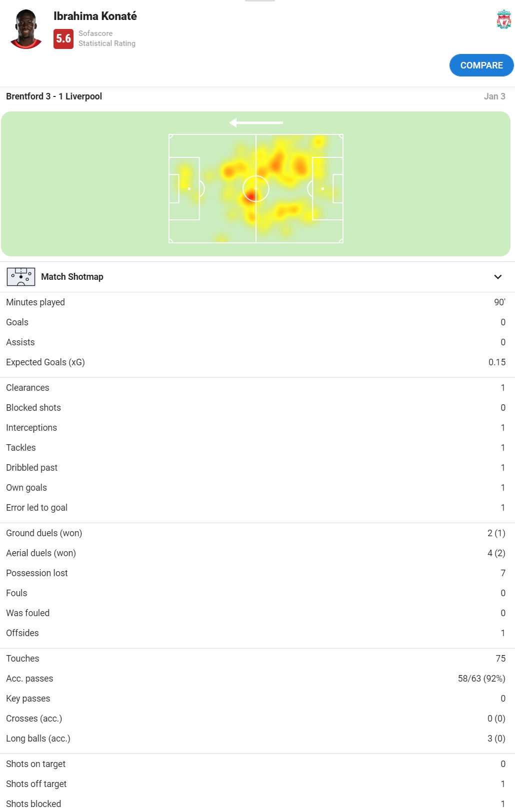Expand the Match Shotmap chevron
The height and width of the screenshot is (812, 515).
pos(497,277)
